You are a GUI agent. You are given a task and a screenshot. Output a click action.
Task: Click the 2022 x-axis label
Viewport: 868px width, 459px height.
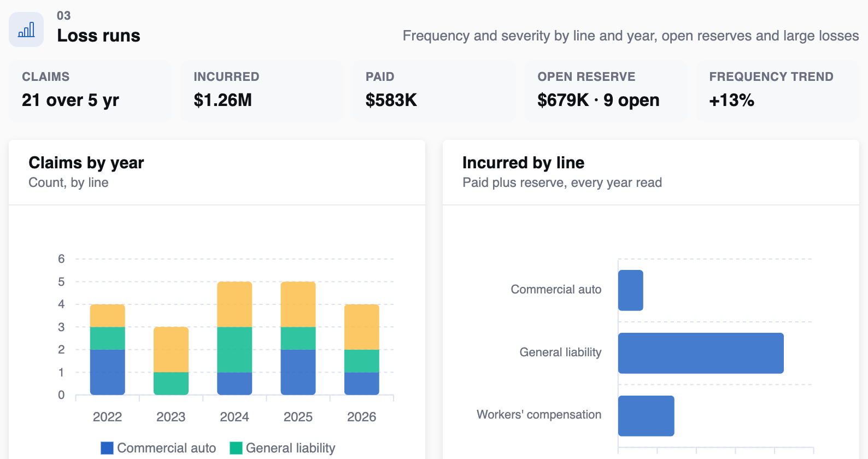[108, 417]
